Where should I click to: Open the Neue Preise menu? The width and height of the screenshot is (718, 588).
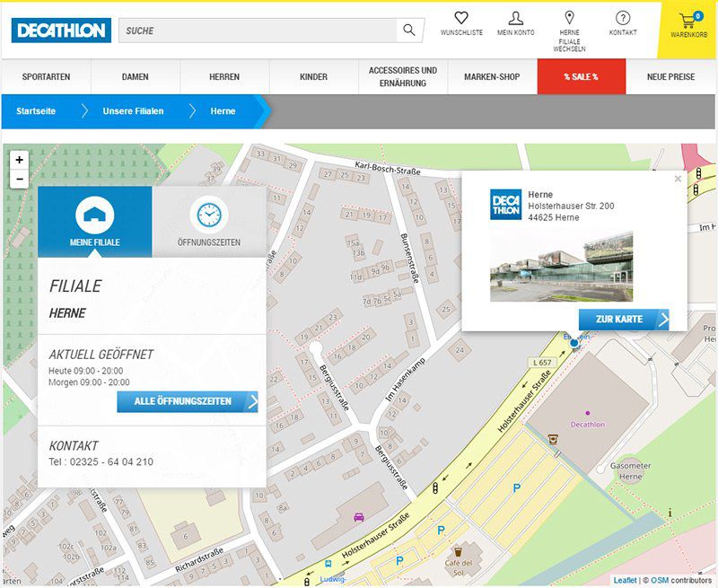point(670,77)
